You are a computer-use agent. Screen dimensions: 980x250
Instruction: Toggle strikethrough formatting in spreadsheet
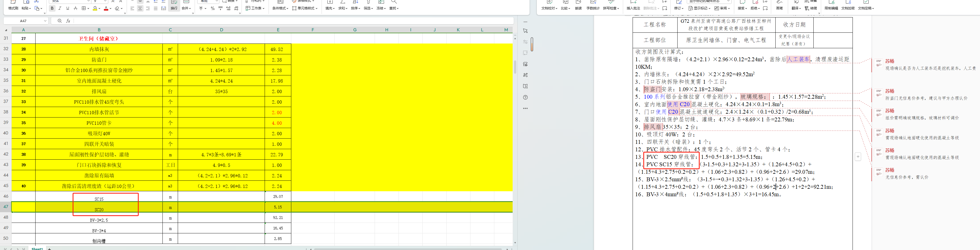(76, 8)
